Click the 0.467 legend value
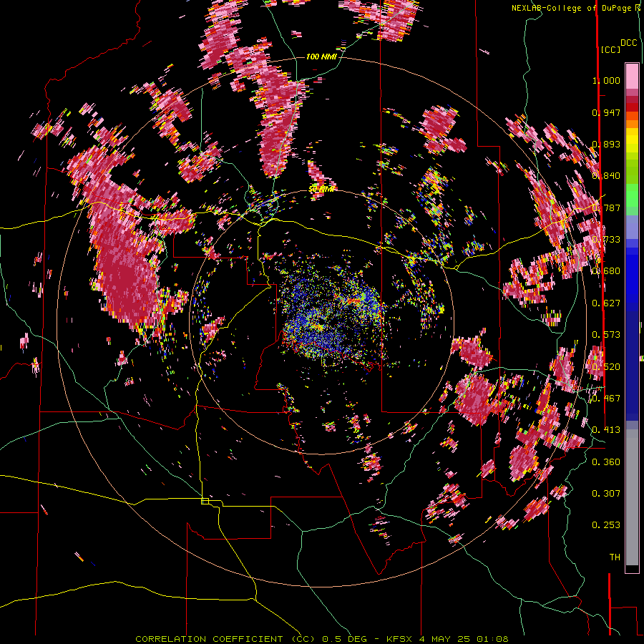The image size is (644, 644). [x=606, y=399]
